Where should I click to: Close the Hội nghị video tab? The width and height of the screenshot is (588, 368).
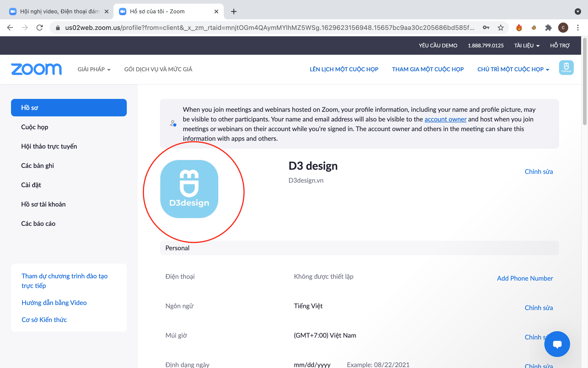pyautogui.click(x=106, y=11)
